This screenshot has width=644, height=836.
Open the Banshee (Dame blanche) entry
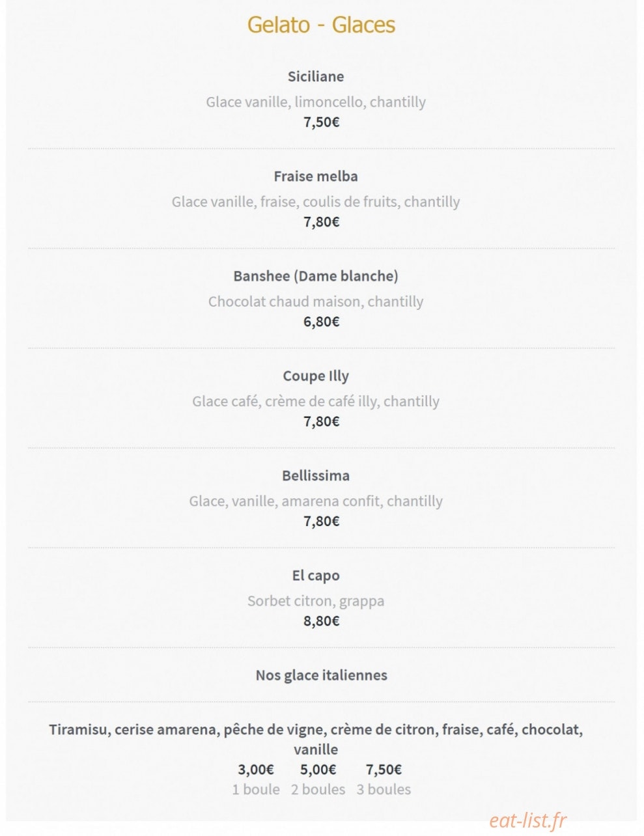point(316,276)
